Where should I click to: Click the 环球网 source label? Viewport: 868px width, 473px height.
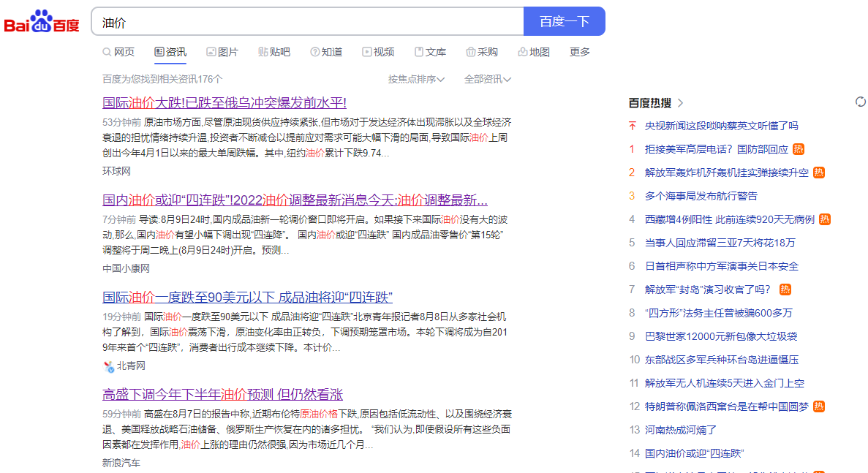(117, 172)
